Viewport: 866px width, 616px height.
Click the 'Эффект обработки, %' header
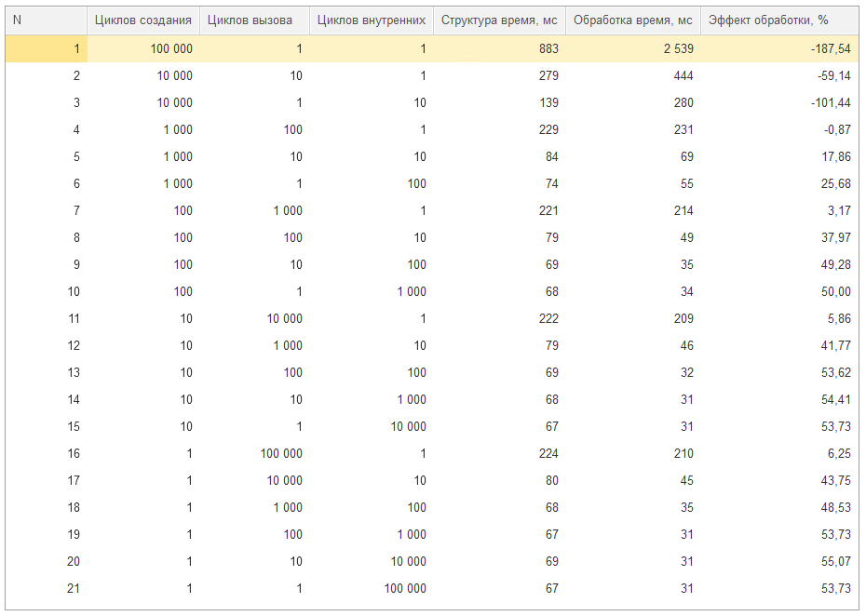tap(779, 20)
